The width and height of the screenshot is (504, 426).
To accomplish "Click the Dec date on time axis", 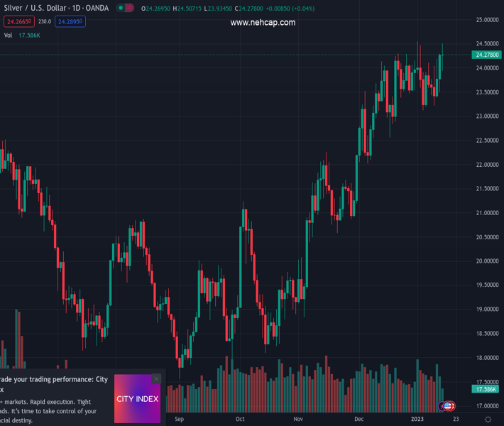I will [x=359, y=420].
